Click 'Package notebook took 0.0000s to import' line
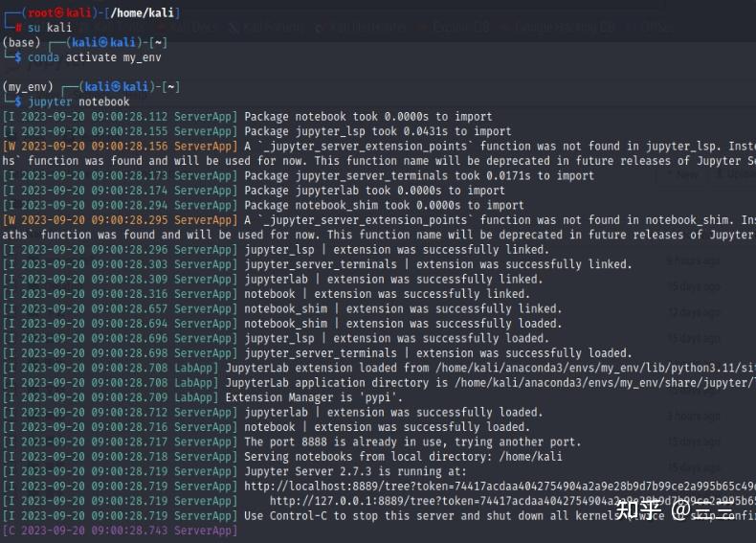Image resolution: width=756 pixels, height=543 pixels. tap(248, 117)
